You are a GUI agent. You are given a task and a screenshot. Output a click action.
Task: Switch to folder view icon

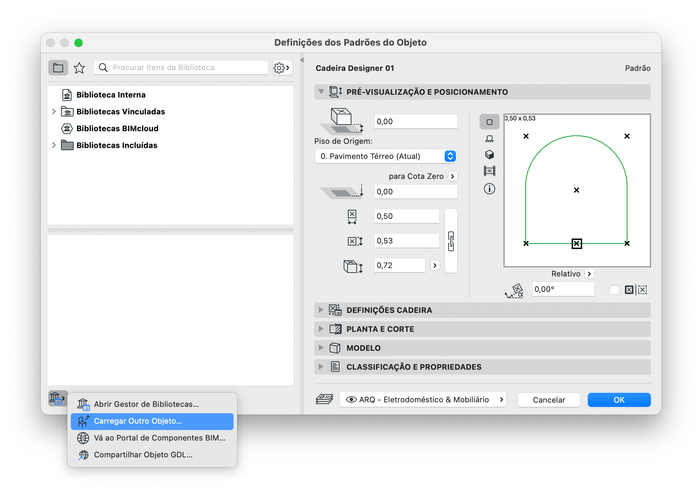click(58, 68)
